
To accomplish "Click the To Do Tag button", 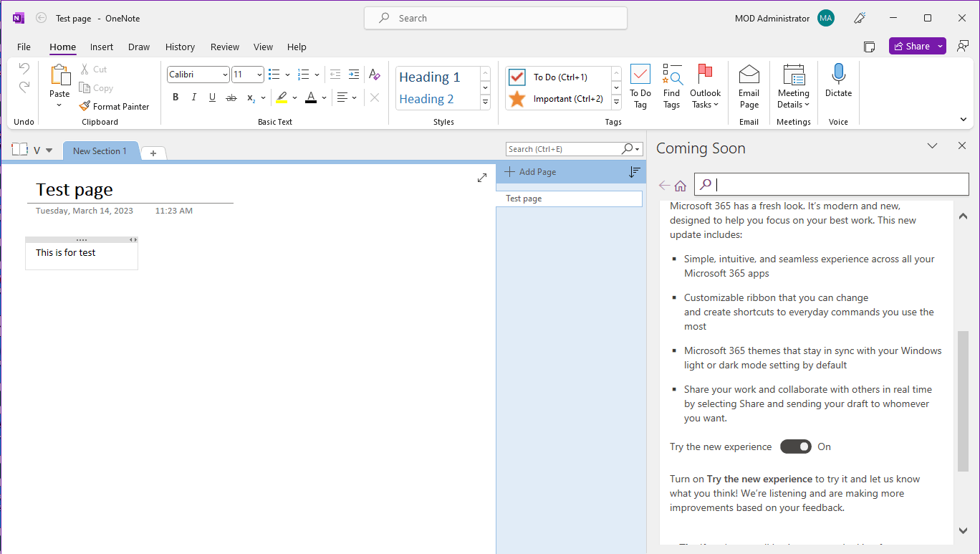I will 640,87.
